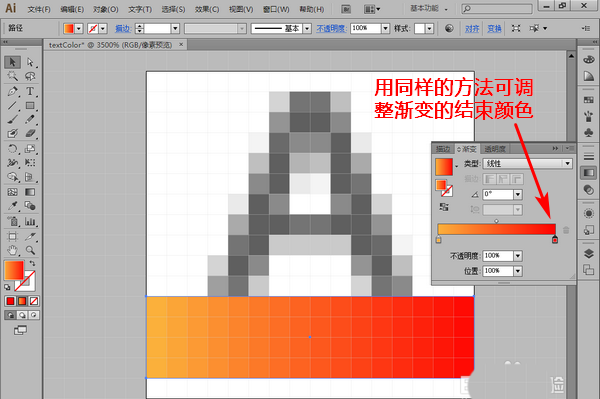
Task: Select the Lasso tool
Action: point(30,76)
